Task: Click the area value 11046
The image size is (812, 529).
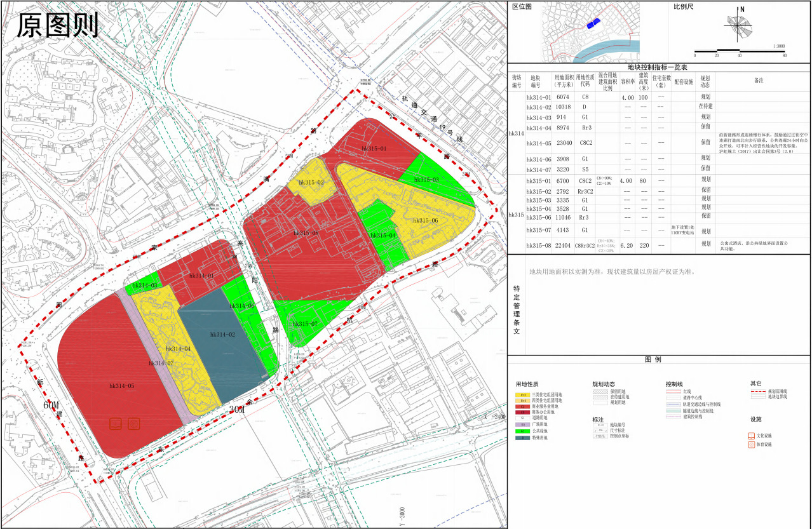Action: point(562,217)
